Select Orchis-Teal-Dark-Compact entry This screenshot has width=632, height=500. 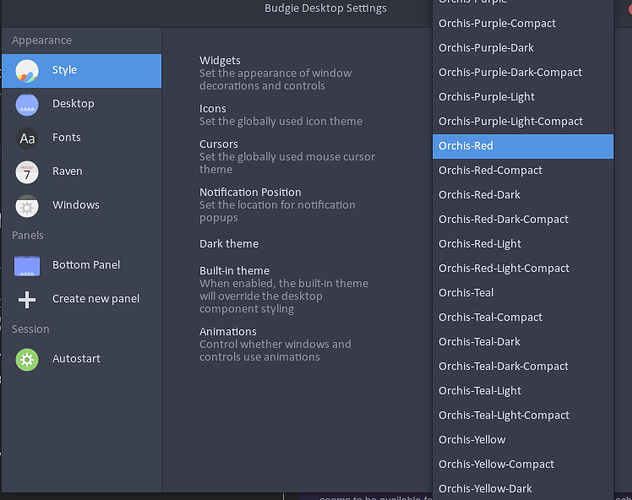point(523,367)
